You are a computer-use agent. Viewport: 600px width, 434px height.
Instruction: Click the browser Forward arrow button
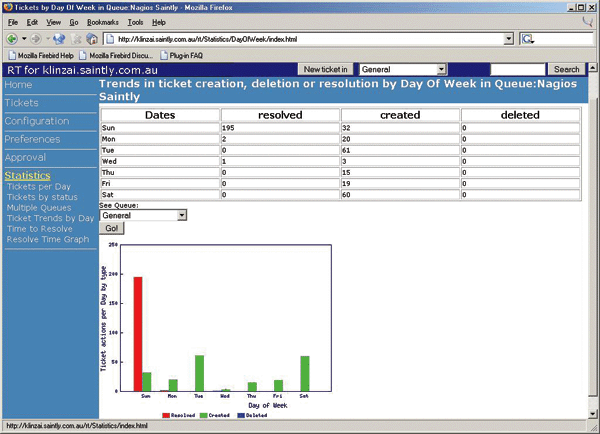35,38
